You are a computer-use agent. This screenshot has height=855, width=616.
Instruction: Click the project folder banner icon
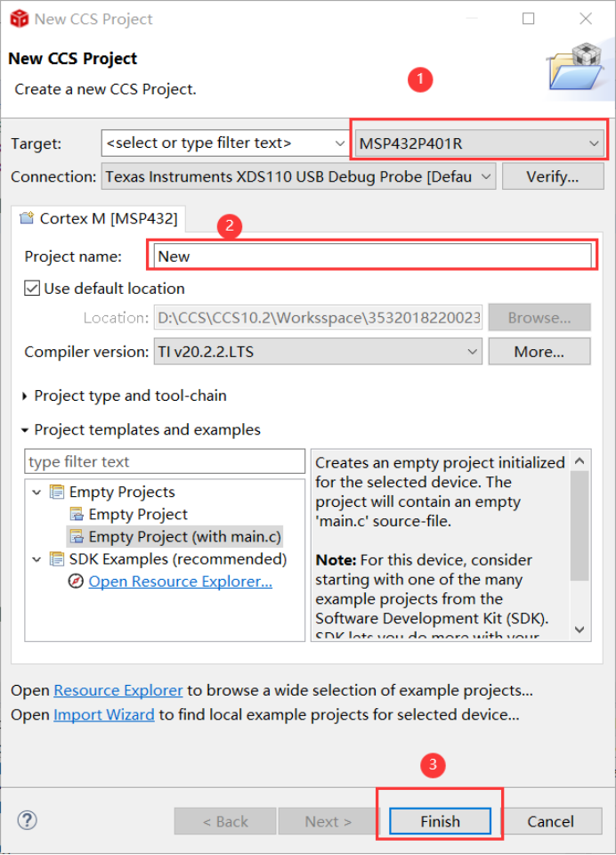click(x=577, y=67)
